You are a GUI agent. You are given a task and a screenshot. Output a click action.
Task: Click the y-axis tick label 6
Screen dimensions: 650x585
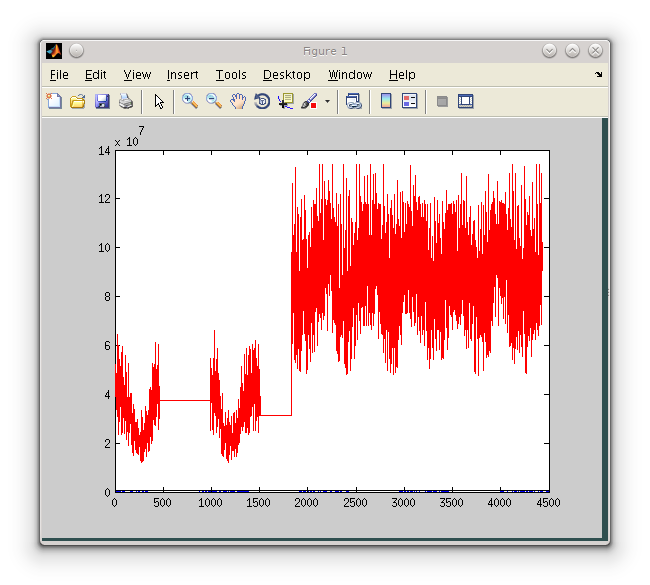click(107, 346)
